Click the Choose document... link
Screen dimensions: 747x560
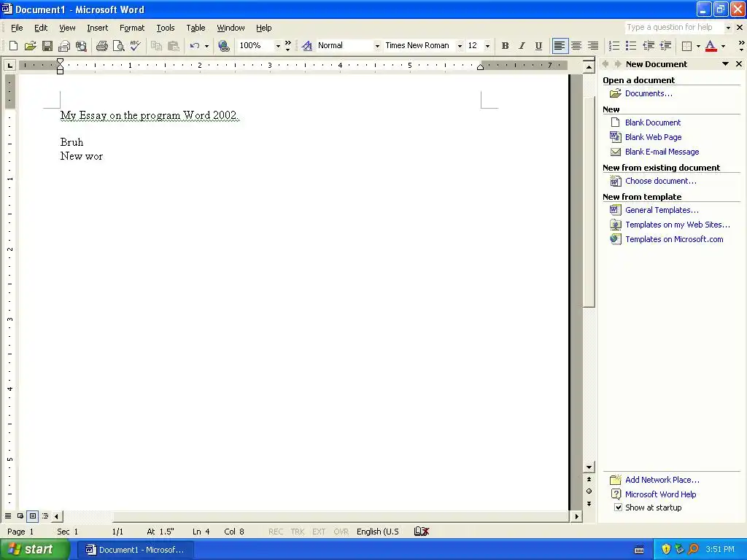pyautogui.click(x=661, y=181)
